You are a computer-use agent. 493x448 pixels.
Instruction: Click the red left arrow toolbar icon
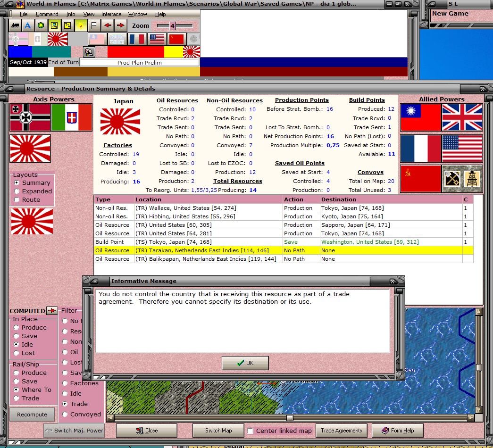108,25
